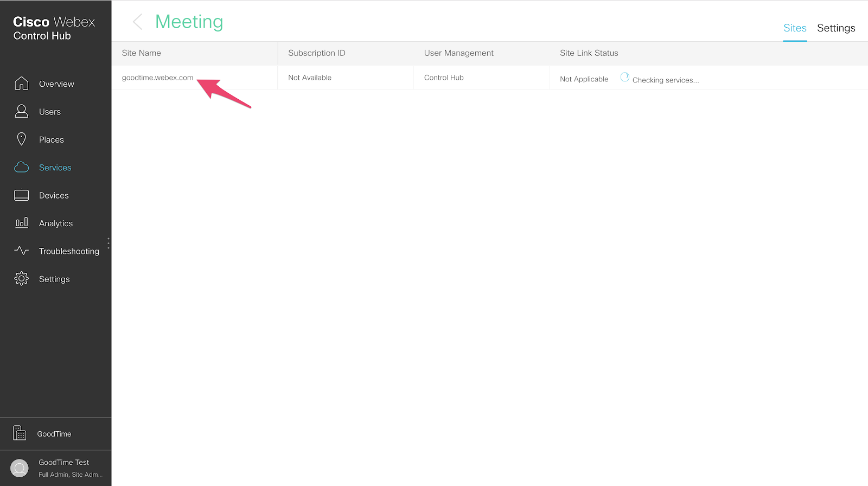Click the Cisco Webex Control Hub logo

pos(54,28)
